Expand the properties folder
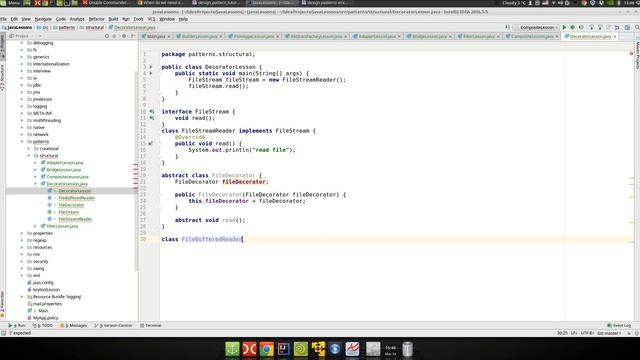Screen dimensions: 640x360 22,233
